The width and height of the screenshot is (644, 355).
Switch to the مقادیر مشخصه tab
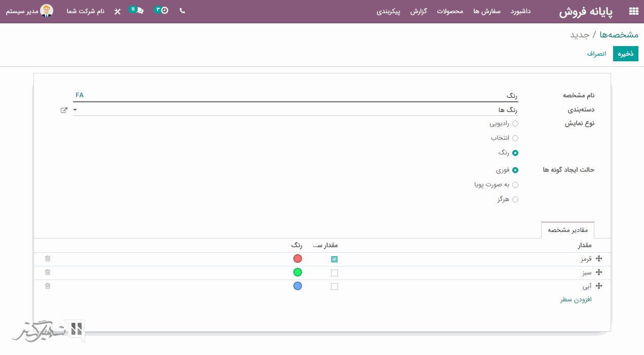pyautogui.click(x=567, y=230)
